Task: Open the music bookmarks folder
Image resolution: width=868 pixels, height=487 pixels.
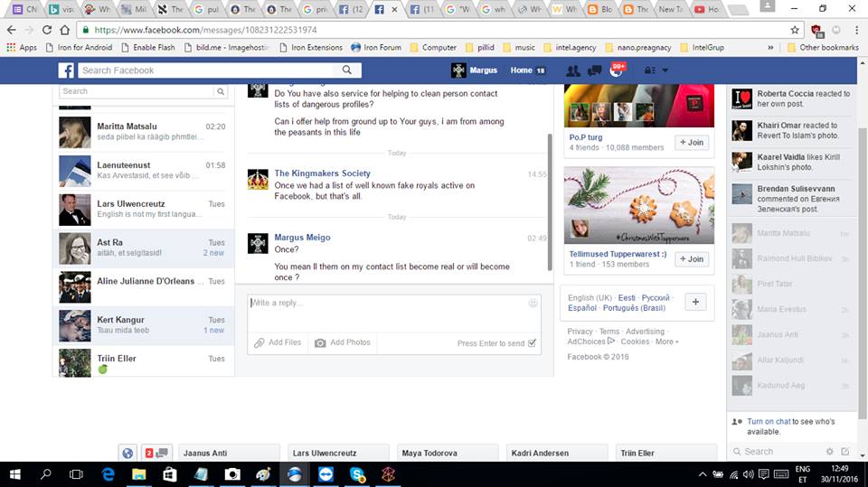Action: pyautogui.click(x=519, y=48)
